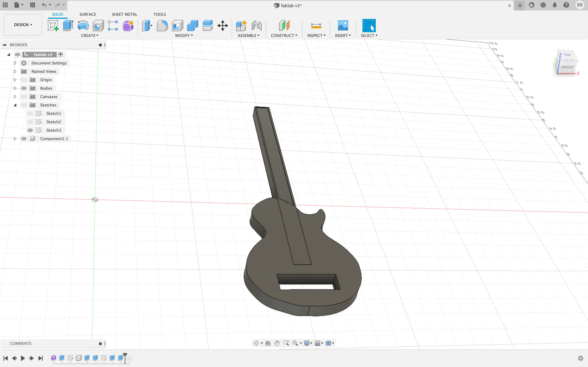588x367 pixels.
Task: Open the Insert image tool
Action: 343,26
